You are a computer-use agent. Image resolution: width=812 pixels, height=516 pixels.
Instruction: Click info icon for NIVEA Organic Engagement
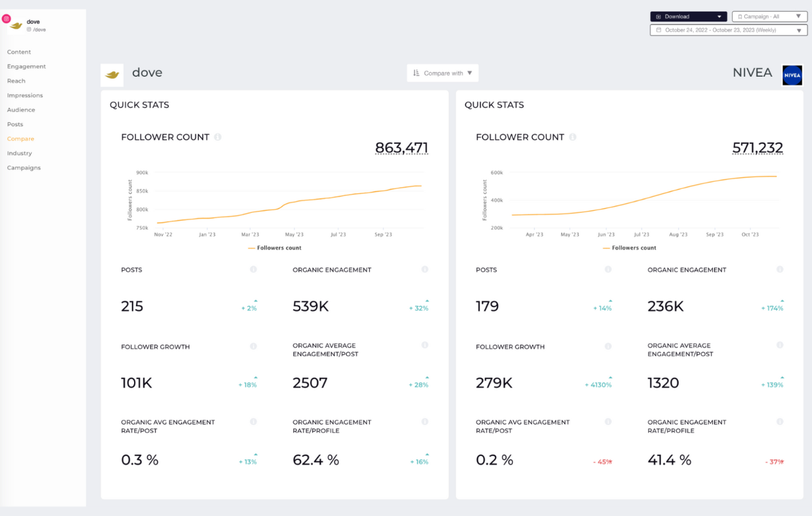pos(780,269)
